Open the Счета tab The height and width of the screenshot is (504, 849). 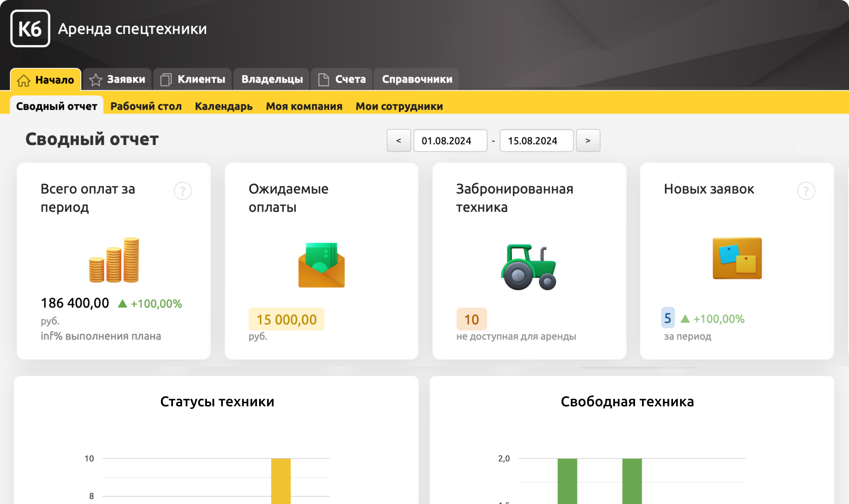(342, 80)
